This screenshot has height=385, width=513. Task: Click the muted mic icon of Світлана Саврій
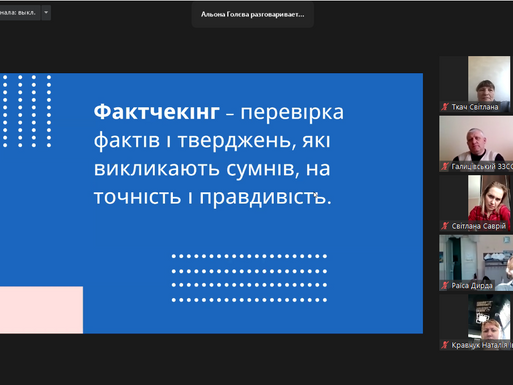click(445, 226)
